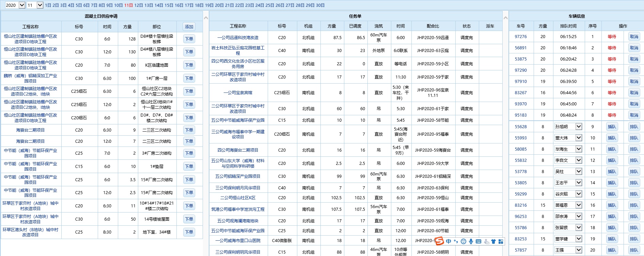Open the year 2020 dropdown
The height and width of the screenshot is (256, 644).
22,5
